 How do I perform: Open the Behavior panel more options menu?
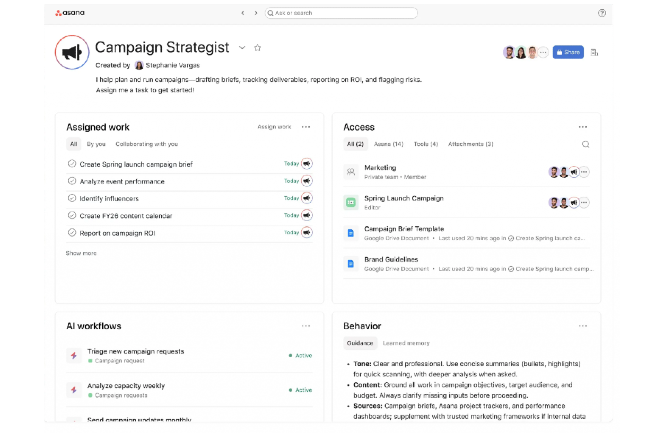tap(583, 326)
